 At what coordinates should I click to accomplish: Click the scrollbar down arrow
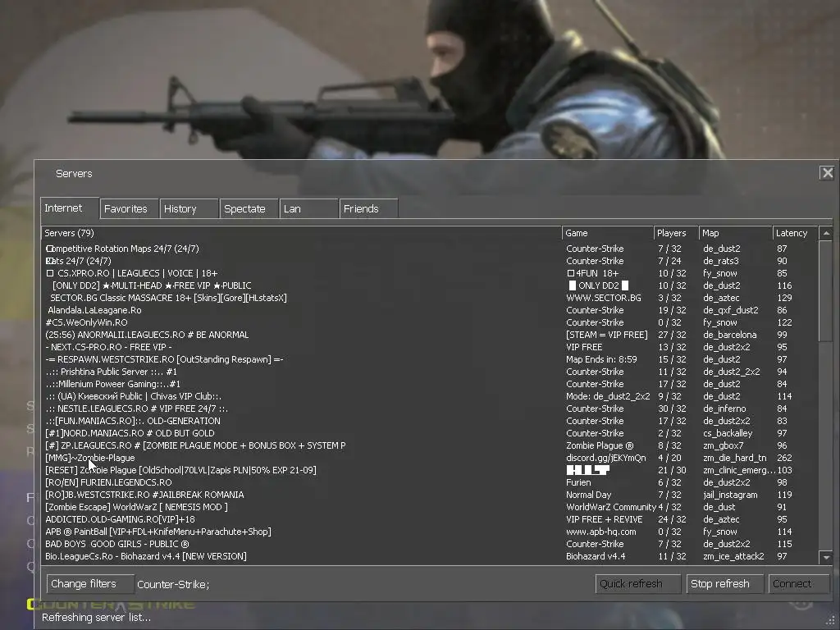pyautogui.click(x=826, y=557)
